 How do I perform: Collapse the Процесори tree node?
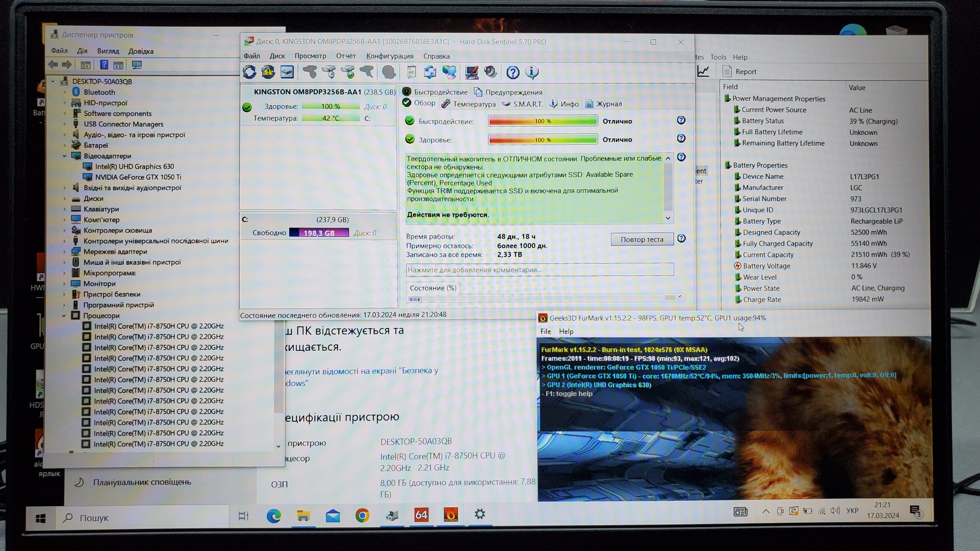coord(64,316)
